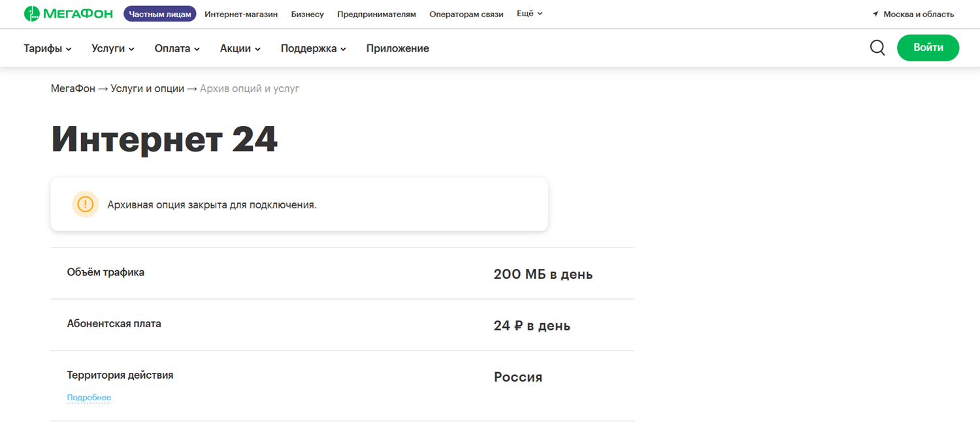Click the Абонентская плата label

click(x=114, y=324)
